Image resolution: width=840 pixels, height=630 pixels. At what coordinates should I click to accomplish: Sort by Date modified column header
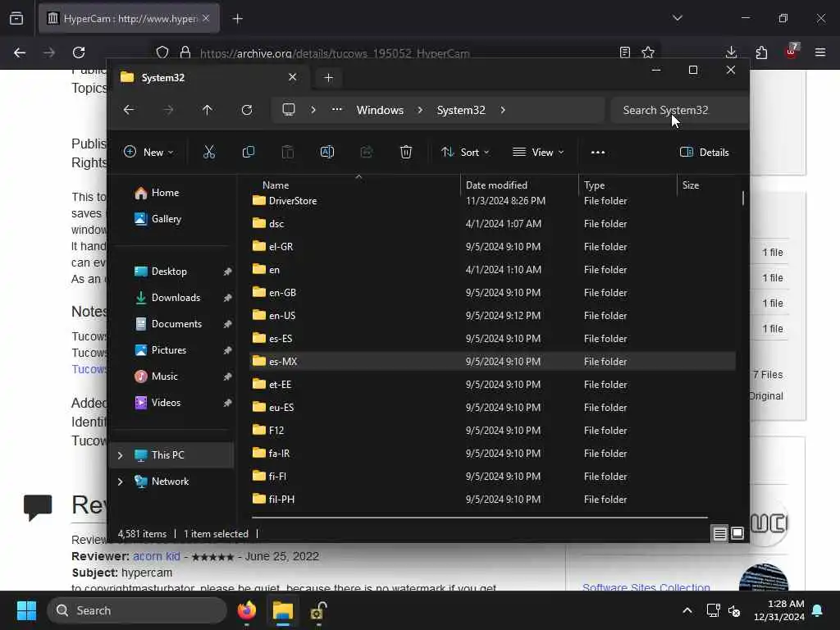496,185
